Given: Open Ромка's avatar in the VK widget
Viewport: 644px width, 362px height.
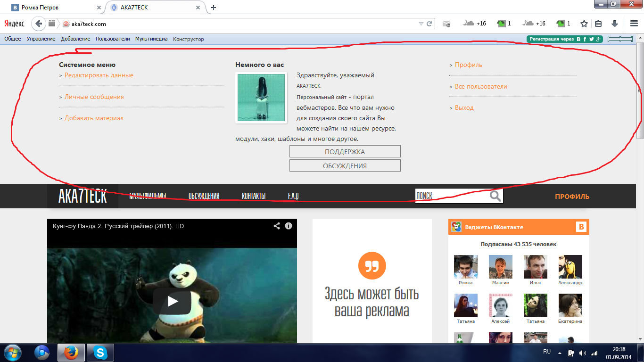Looking at the screenshot, I should click(x=466, y=267).
